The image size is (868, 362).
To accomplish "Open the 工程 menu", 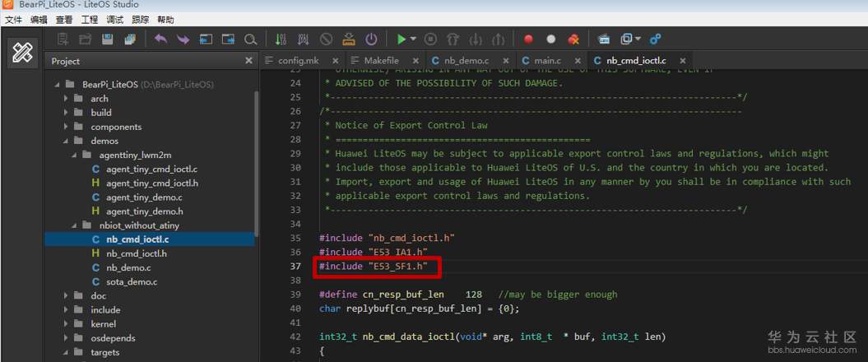I will click(90, 20).
